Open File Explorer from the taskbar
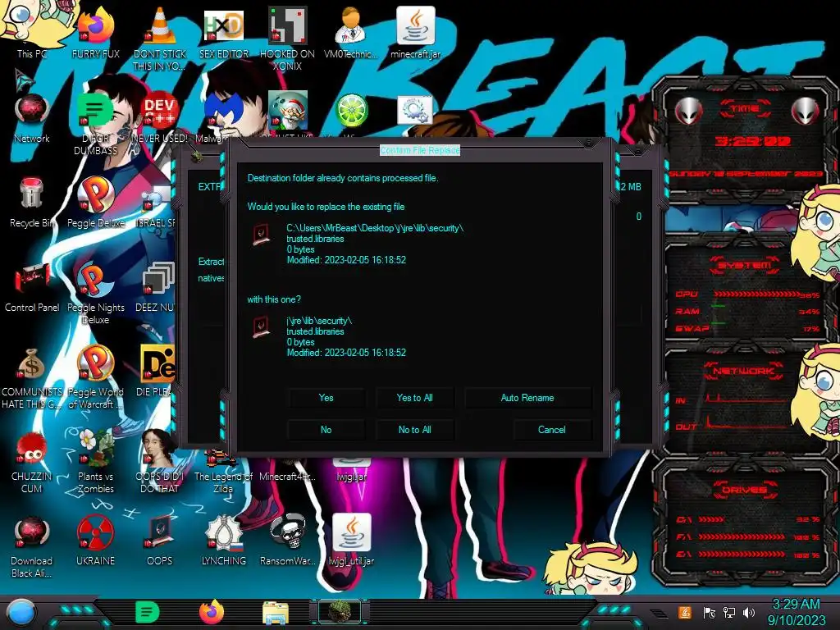The image size is (840, 630). tap(276, 613)
